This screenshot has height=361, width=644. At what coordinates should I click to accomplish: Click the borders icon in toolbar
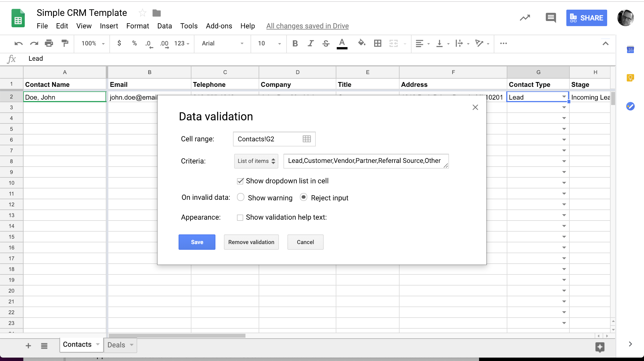378,43
